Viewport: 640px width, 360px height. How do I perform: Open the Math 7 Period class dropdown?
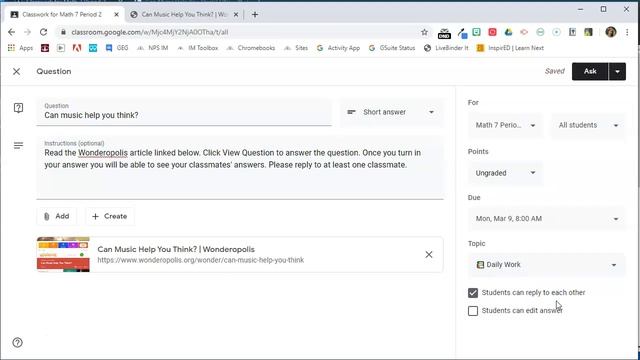click(x=505, y=125)
